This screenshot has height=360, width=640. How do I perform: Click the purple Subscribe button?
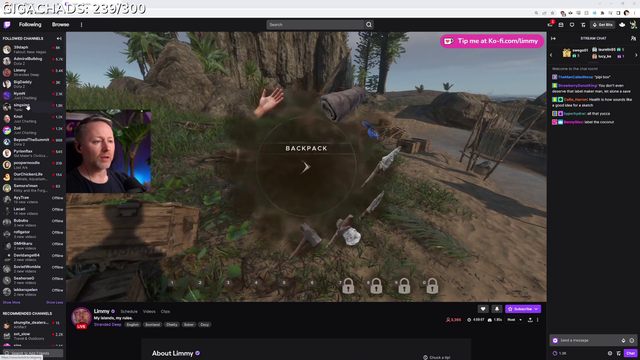pos(523,309)
